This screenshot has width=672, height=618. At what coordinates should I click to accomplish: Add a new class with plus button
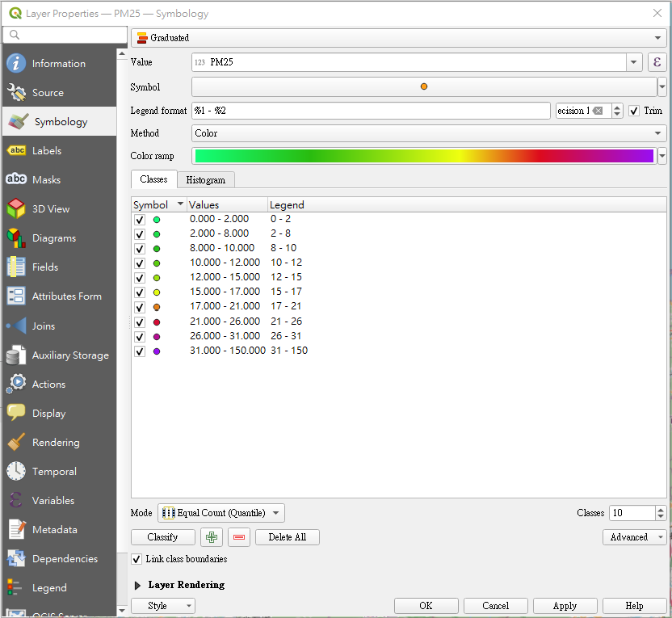point(212,537)
